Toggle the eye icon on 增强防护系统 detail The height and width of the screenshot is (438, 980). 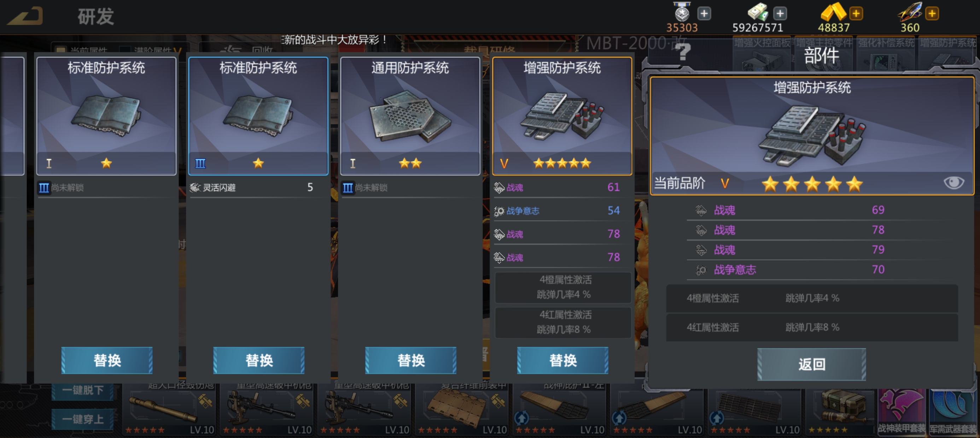pos(954,183)
